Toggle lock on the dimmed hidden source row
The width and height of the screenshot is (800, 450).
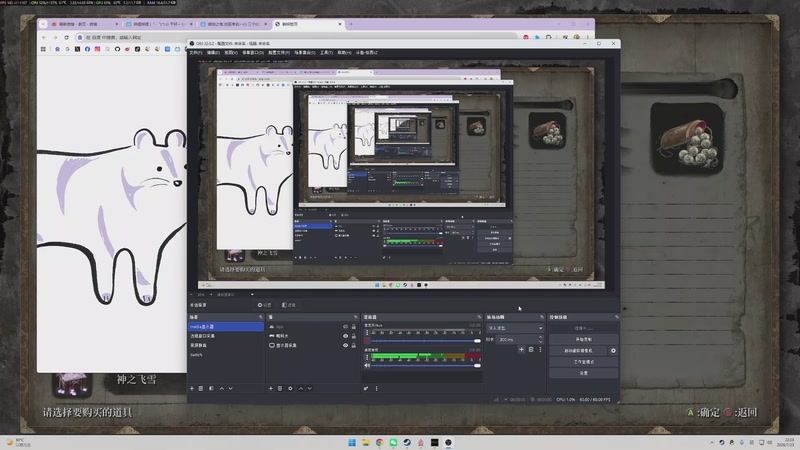[x=354, y=327]
